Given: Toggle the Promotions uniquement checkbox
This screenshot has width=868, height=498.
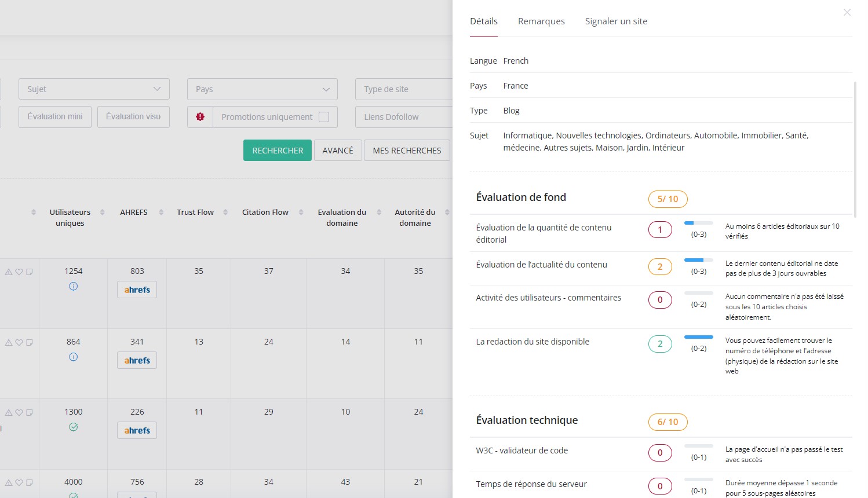Looking at the screenshot, I should click(324, 117).
